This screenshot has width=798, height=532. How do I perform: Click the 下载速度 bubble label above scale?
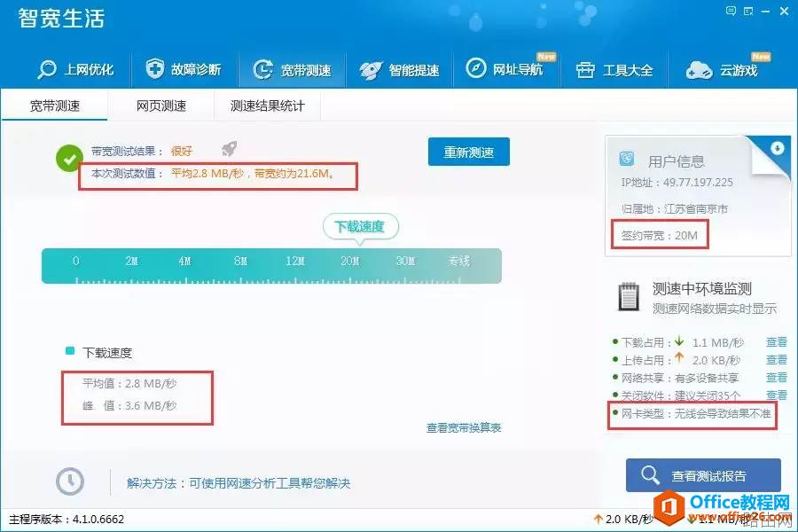(360, 227)
